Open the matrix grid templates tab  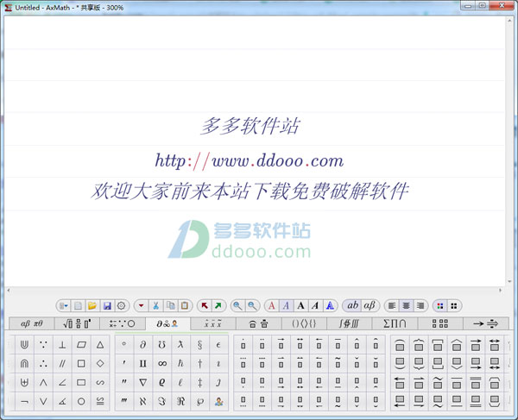pyautogui.click(x=440, y=323)
